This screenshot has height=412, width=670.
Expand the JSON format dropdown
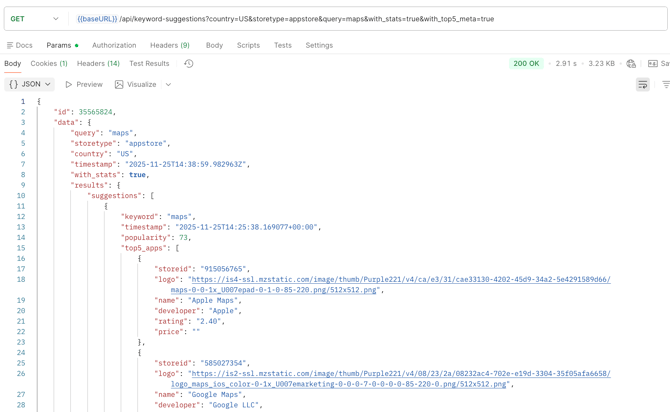coord(30,85)
